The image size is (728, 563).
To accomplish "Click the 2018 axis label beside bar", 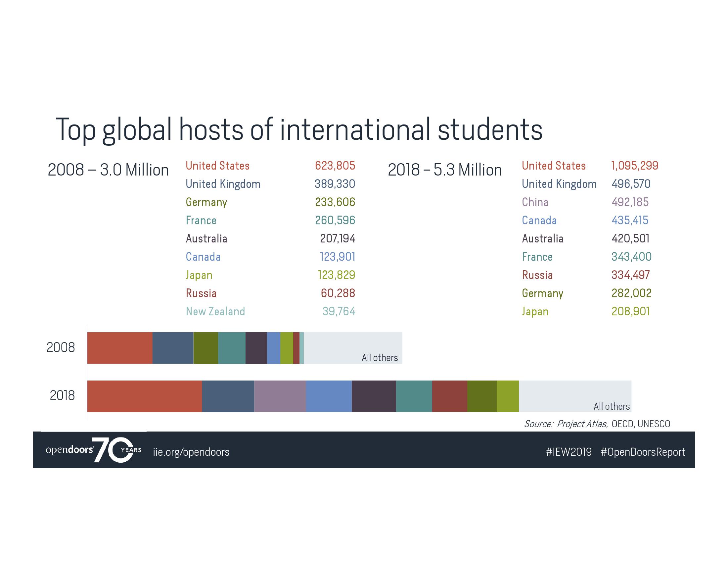I will (62, 396).
